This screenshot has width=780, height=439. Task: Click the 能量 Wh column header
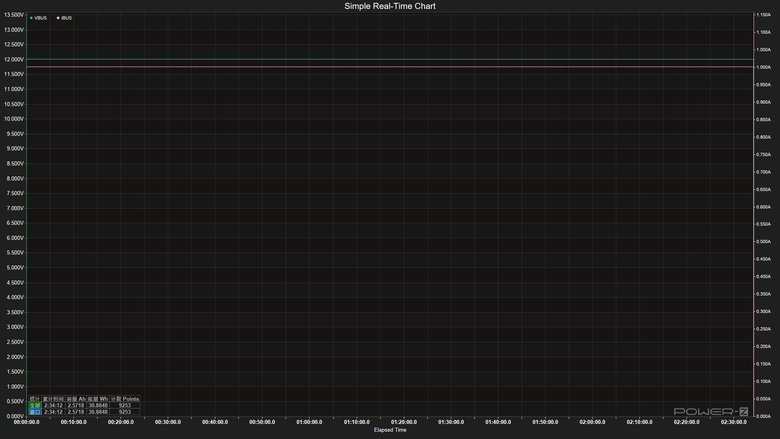coord(98,399)
